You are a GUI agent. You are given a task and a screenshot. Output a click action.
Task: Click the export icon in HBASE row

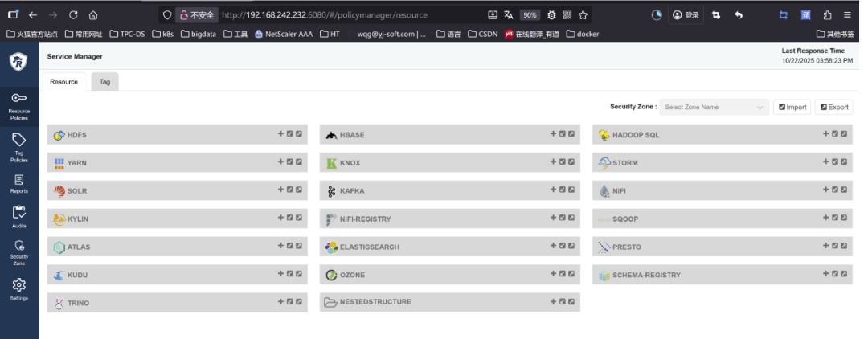571,134
